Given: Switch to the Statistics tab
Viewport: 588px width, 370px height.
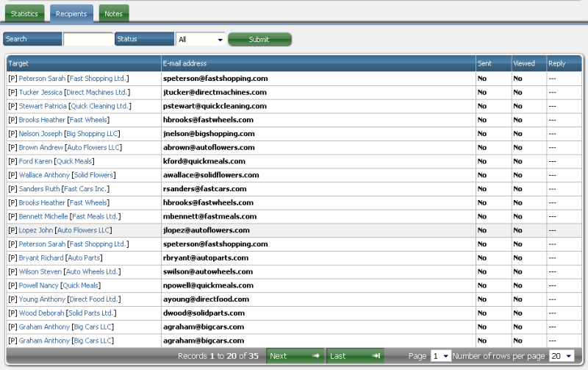Looking at the screenshot, I should (24, 14).
